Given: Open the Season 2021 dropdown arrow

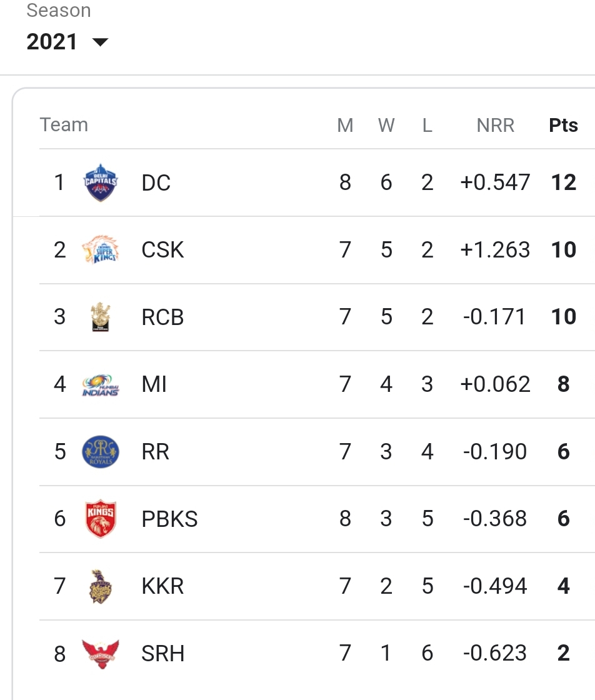Looking at the screenshot, I should point(100,42).
